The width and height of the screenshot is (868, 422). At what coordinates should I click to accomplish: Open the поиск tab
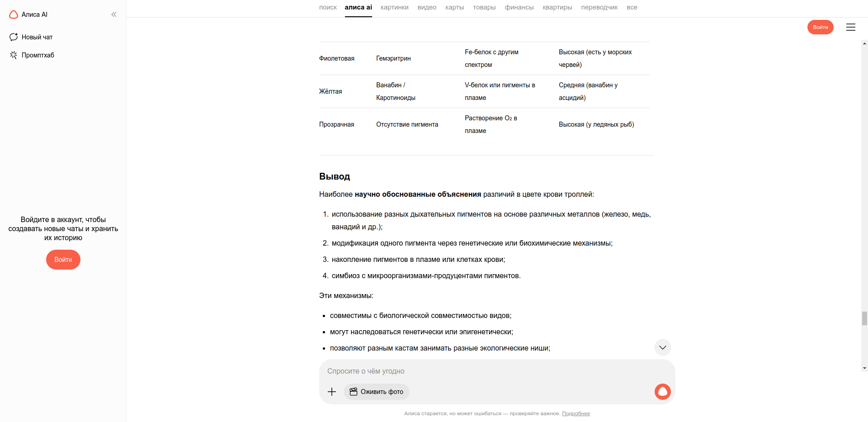click(328, 7)
